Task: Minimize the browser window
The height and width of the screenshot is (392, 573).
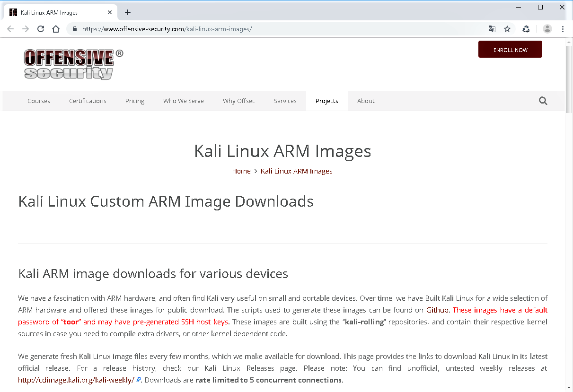Action: coord(519,7)
